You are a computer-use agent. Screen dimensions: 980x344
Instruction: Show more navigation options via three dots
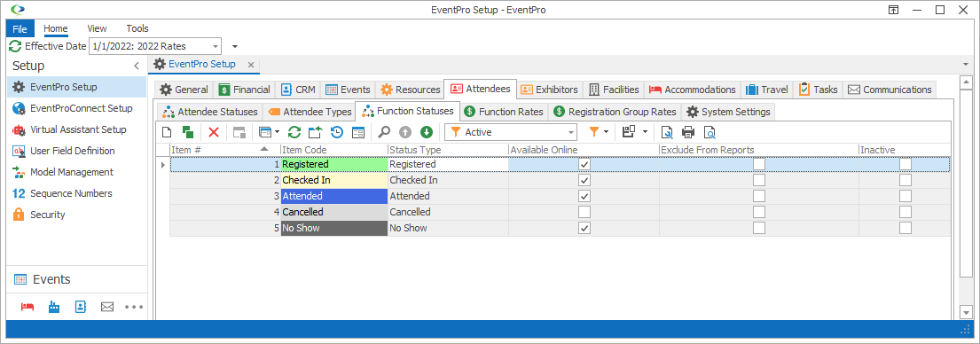tap(134, 307)
